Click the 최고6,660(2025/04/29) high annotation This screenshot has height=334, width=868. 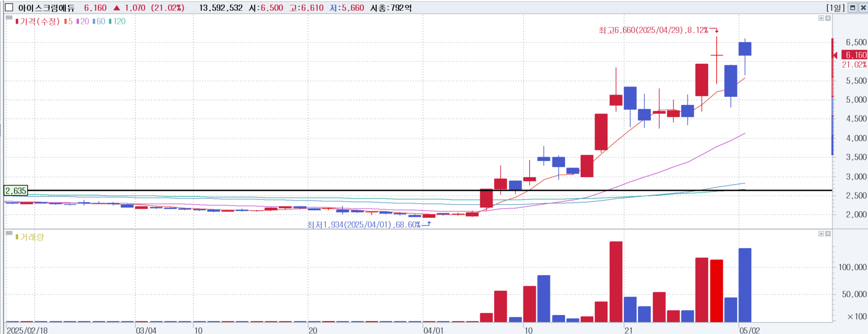coord(658,30)
